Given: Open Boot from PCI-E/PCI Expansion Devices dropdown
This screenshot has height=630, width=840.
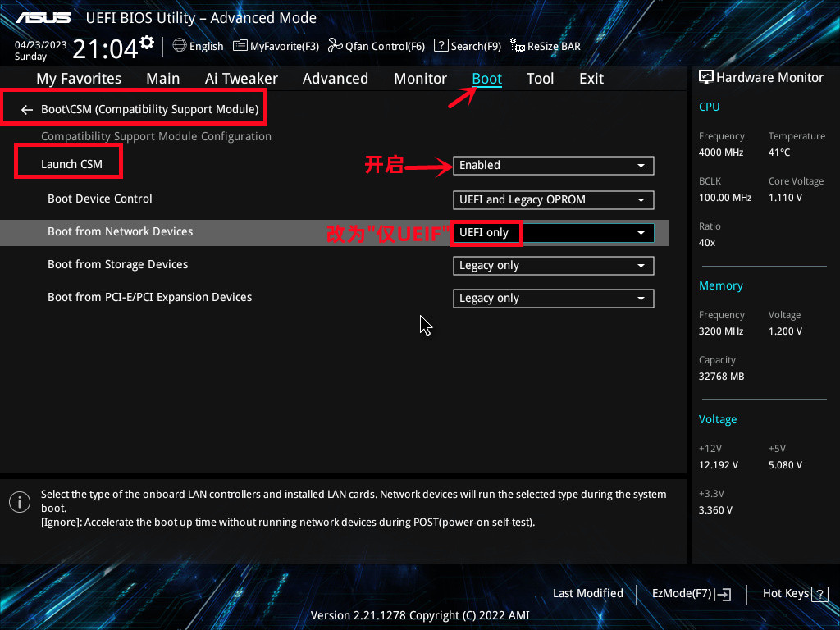Looking at the screenshot, I should tap(554, 299).
